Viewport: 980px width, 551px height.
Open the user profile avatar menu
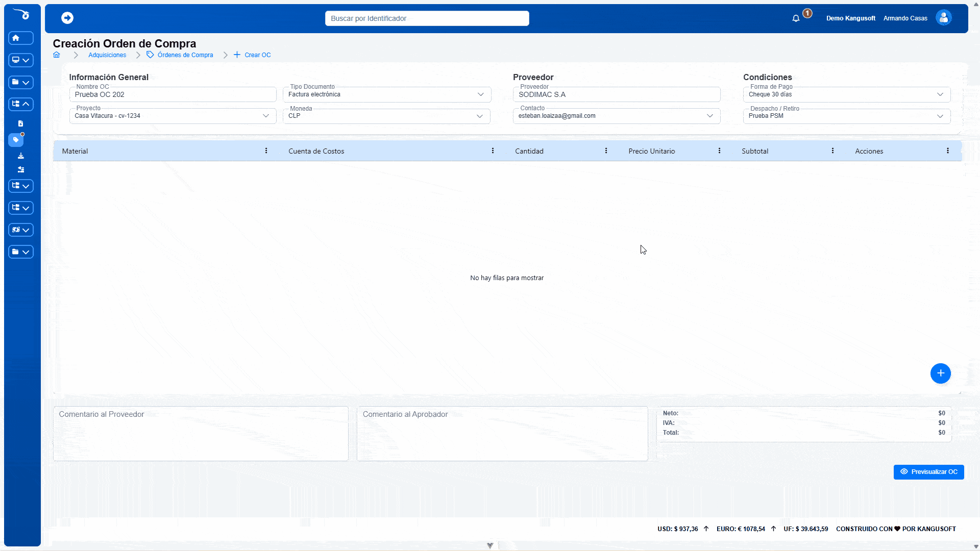(x=944, y=18)
